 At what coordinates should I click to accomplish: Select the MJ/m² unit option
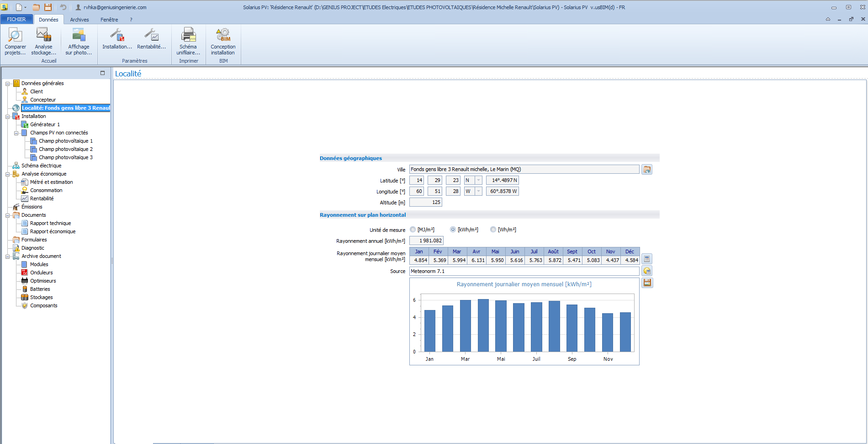click(413, 230)
